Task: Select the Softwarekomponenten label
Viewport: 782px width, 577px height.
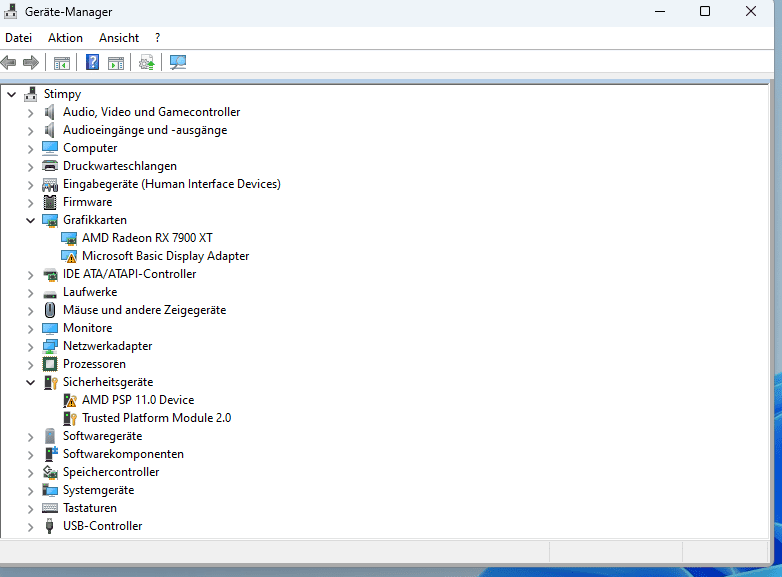Action: click(123, 454)
